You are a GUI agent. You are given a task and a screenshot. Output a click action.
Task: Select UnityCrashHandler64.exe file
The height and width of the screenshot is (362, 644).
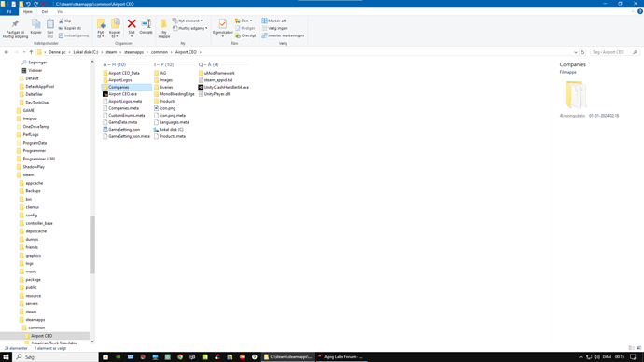pyautogui.click(x=223, y=88)
